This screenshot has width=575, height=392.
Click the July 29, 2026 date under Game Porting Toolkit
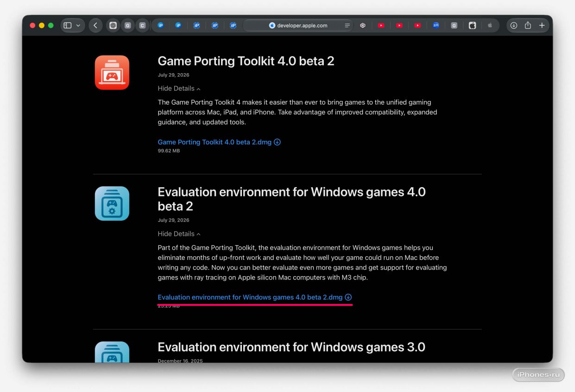coord(173,75)
